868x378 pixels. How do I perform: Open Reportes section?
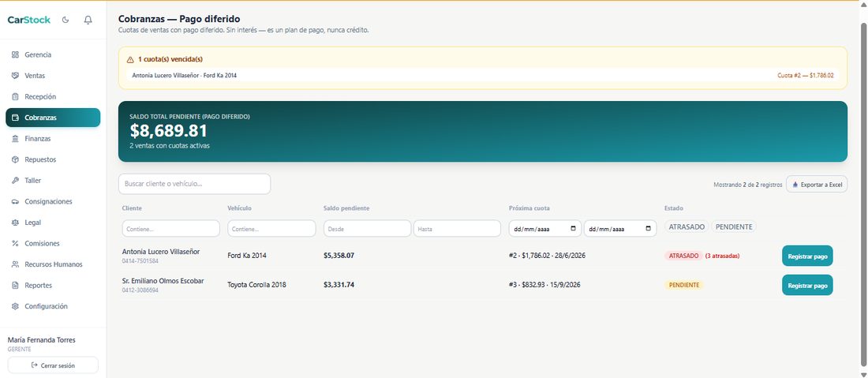(x=53, y=286)
